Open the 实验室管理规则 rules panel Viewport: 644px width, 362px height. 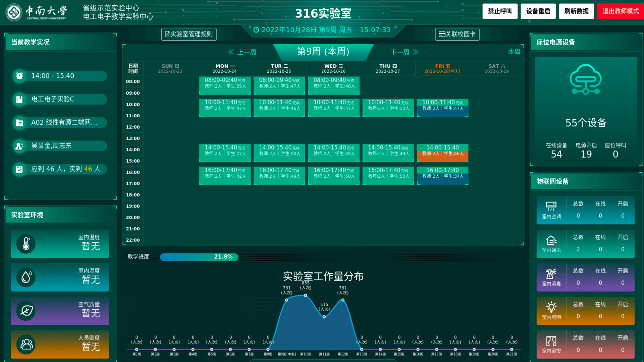tap(189, 34)
